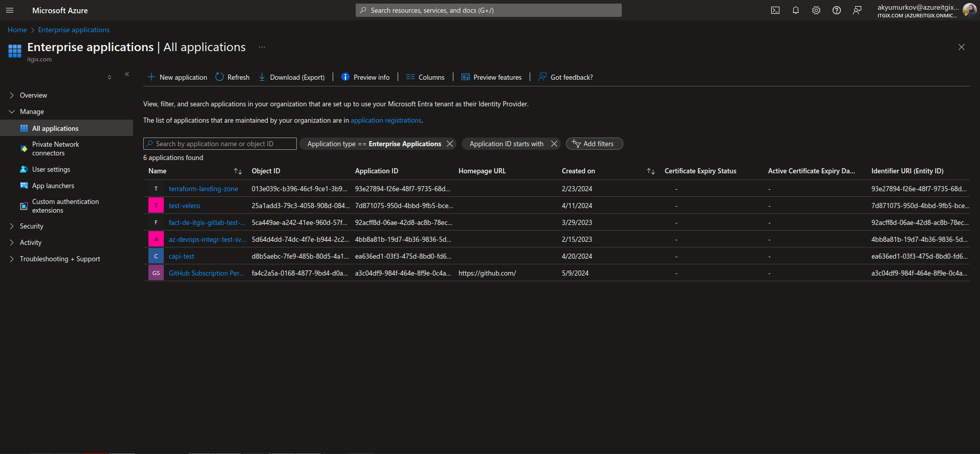Open portal settings gear

pos(816,10)
